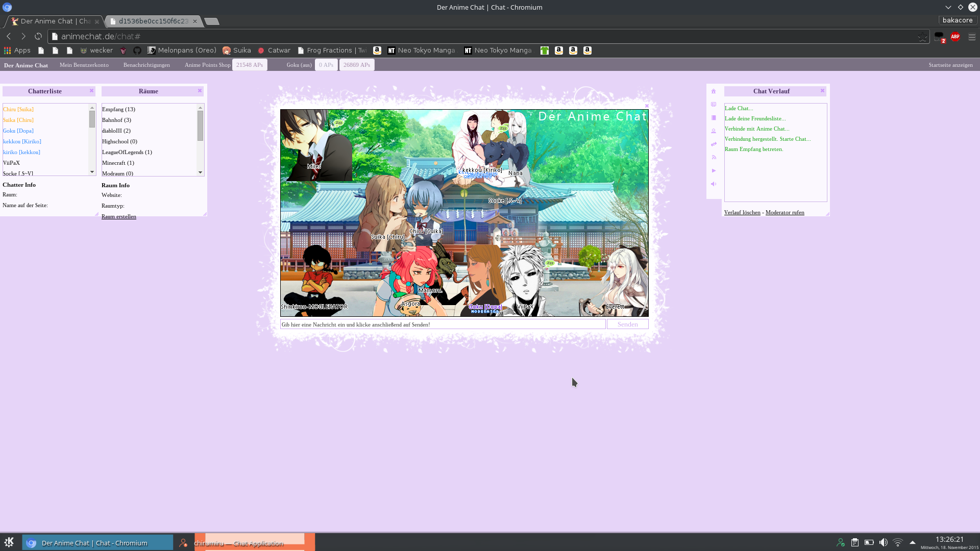Open the Suika bookmark in bookmarks bar
The width and height of the screenshot is (980, 551).
click(237, 51)
